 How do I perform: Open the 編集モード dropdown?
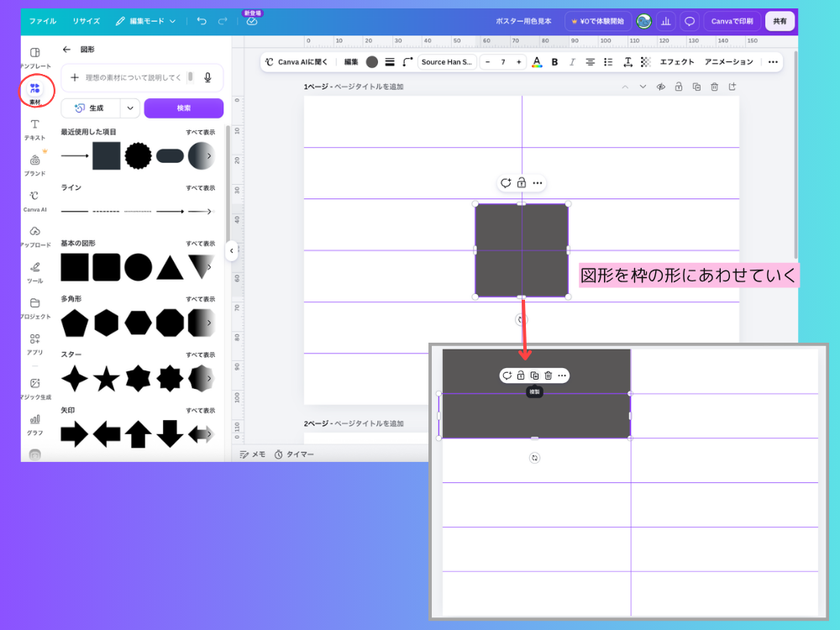point(145,21)
